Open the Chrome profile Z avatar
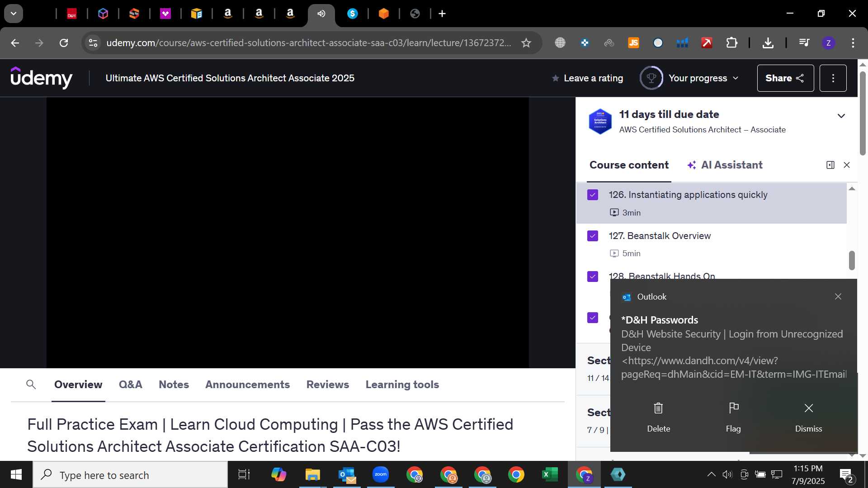The height and width of the screenshot is (488, 868). coord(828,43)
